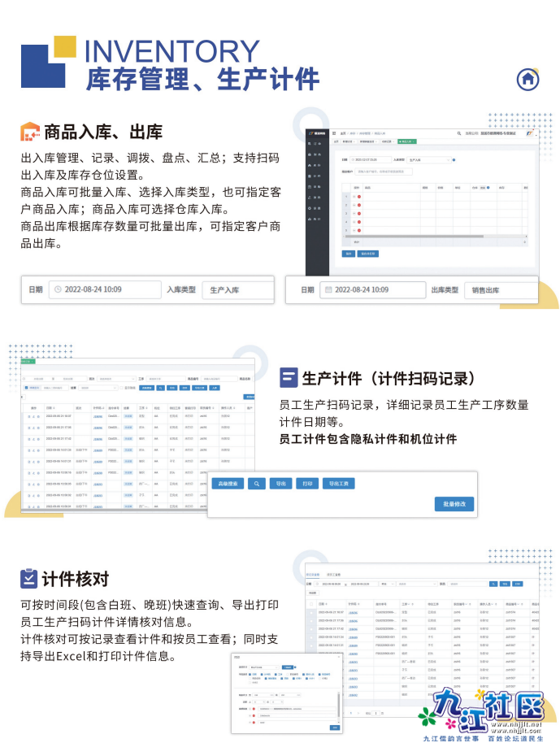Screen dimensions: 560x743
Task: Click the 批量修改 button
Action: (x=454, y=504)
